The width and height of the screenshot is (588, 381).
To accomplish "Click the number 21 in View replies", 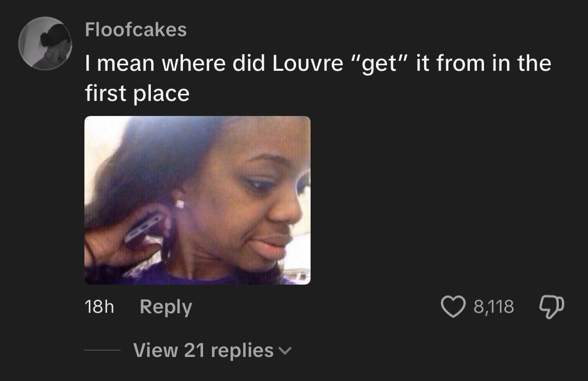I will point(194,350).
